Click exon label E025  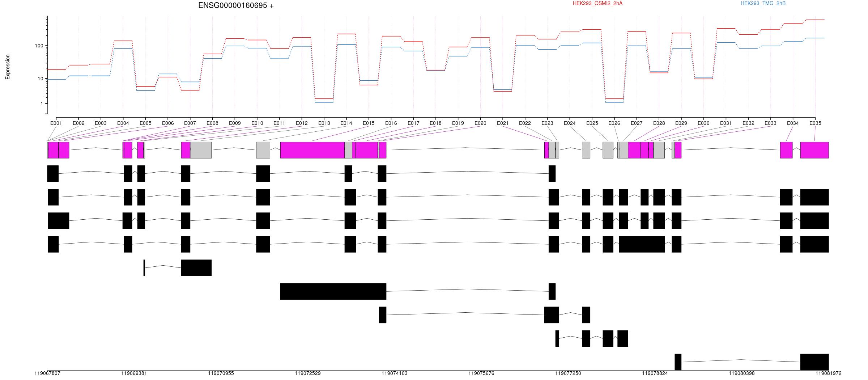click(592, 123)
